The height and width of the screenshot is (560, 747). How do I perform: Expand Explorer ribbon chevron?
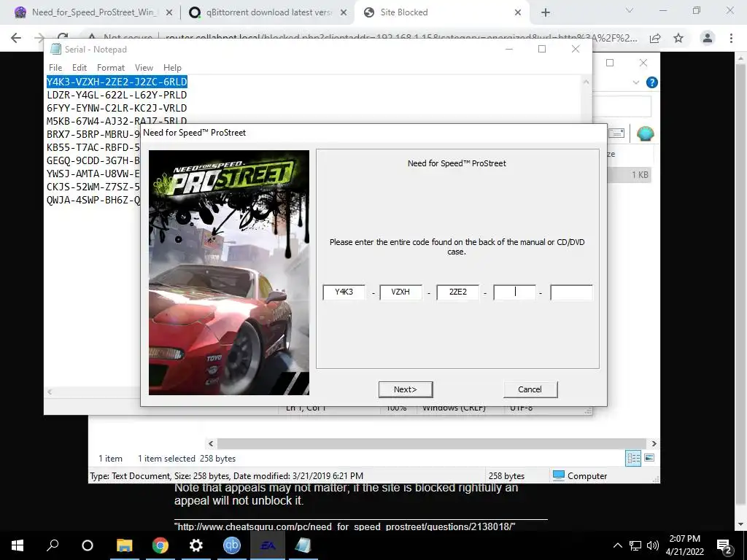(635, 82)
